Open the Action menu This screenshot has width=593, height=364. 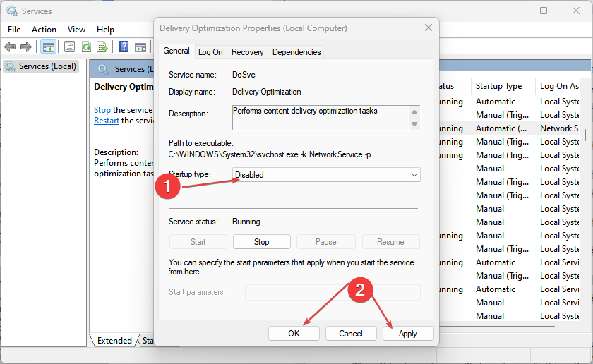(x=44, y=29)
